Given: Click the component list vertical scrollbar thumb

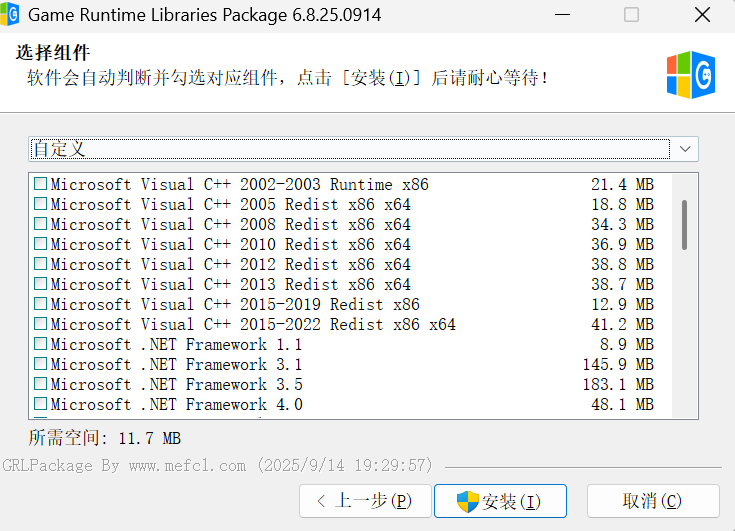Looking at the screenshot, I should click(x=684, y=225).
